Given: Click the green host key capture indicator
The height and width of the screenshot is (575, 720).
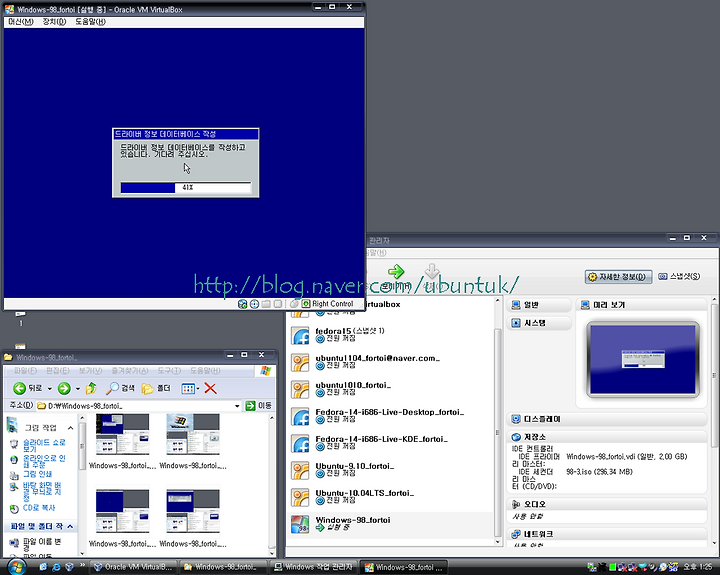Looking at the screenshot, I should 306,304.
